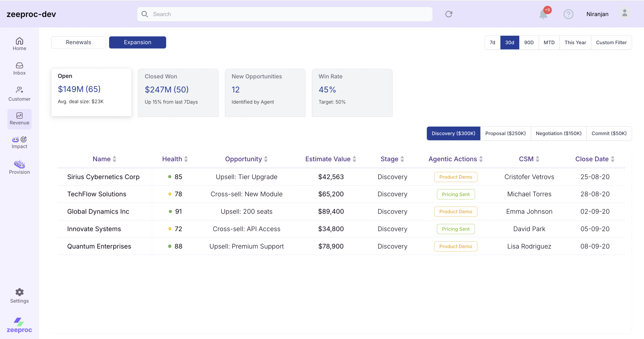Switch time range to 90D
The height and width of the screenshot is (339, 644).
pyautogui.click(x=529, y=42)
